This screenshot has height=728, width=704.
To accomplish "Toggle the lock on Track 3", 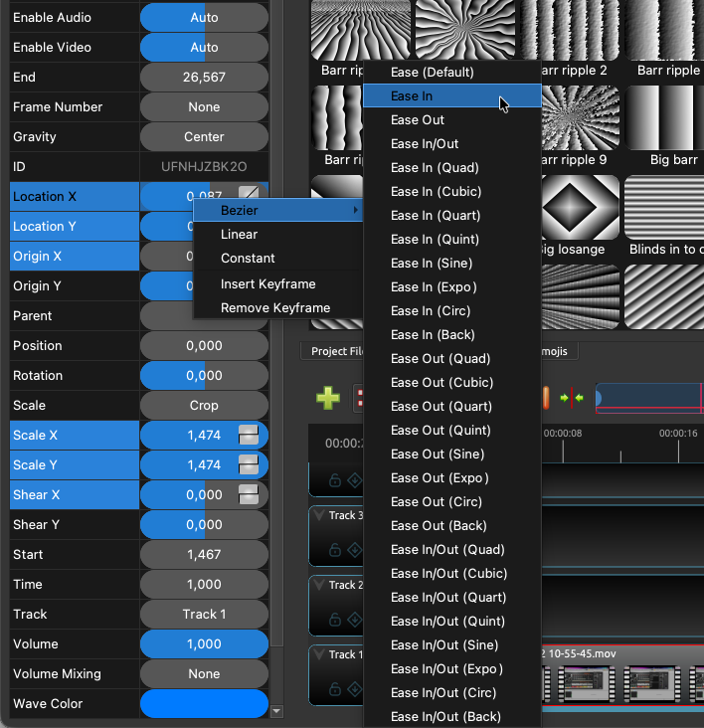I will 335,548.
